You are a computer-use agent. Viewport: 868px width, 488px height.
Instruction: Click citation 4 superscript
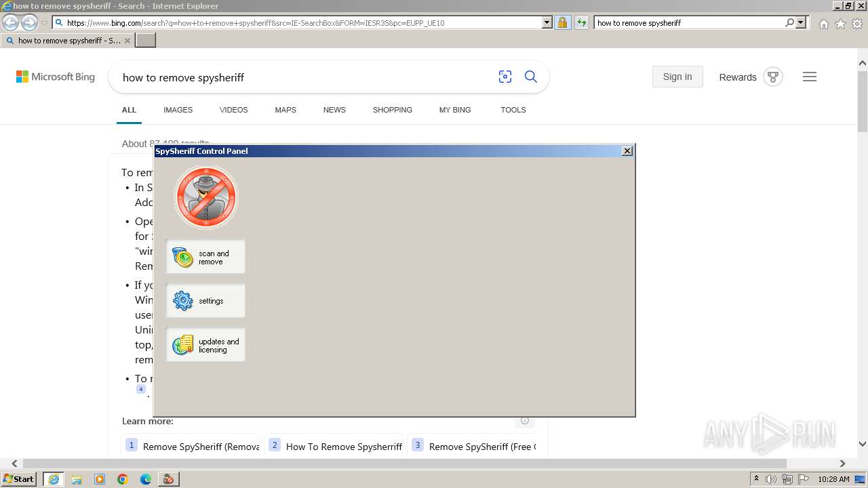[x=141, y=389]
